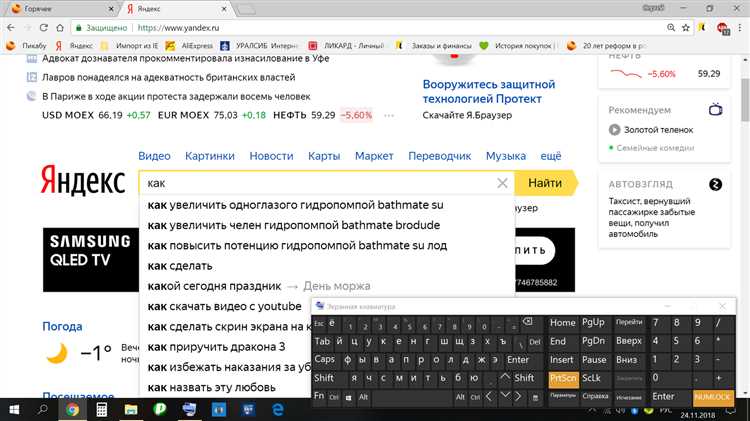The height and width of the screenshot is (421, 750).
Task: Select suggestion как приручить дракона 3
Action: pyautogui.click(x=216, y=347)
